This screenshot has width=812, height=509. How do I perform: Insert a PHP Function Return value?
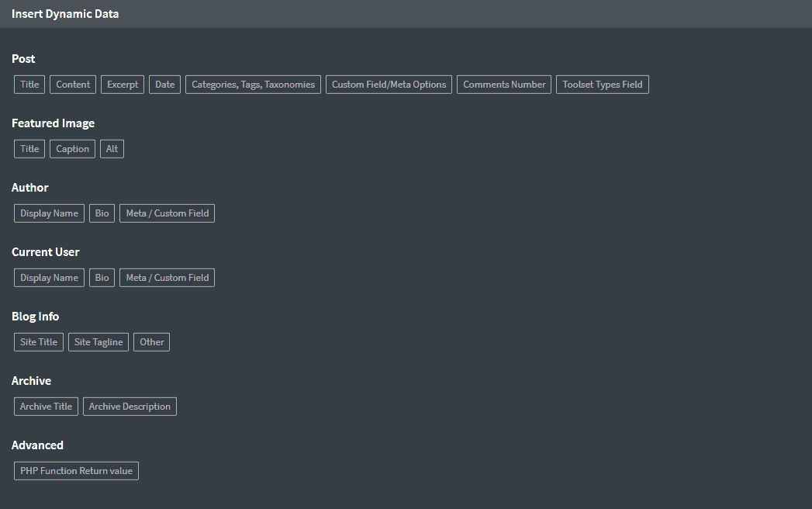tap(76, 470)
